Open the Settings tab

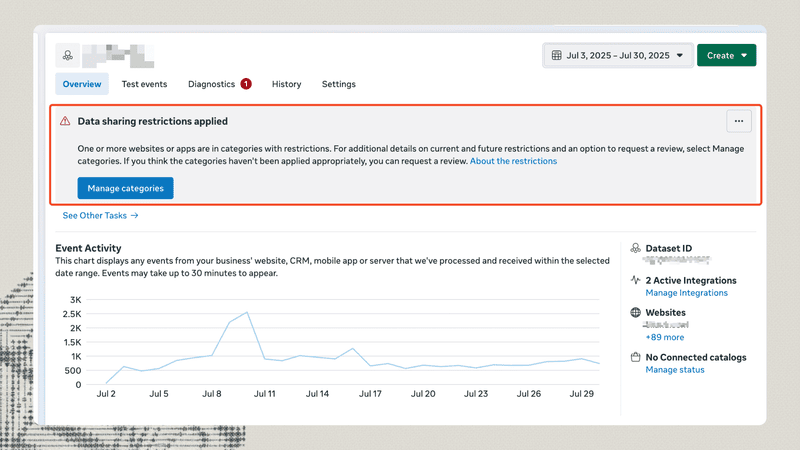point(339,84)
